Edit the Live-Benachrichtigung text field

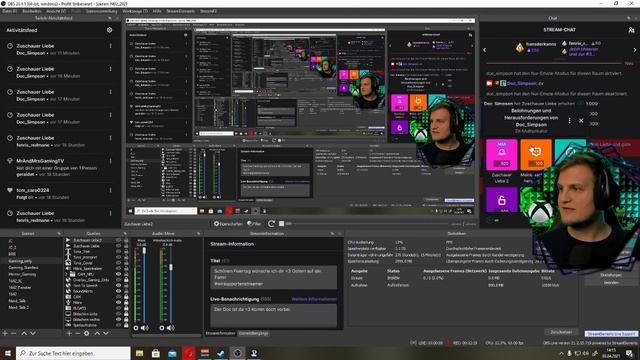(273, 316)
